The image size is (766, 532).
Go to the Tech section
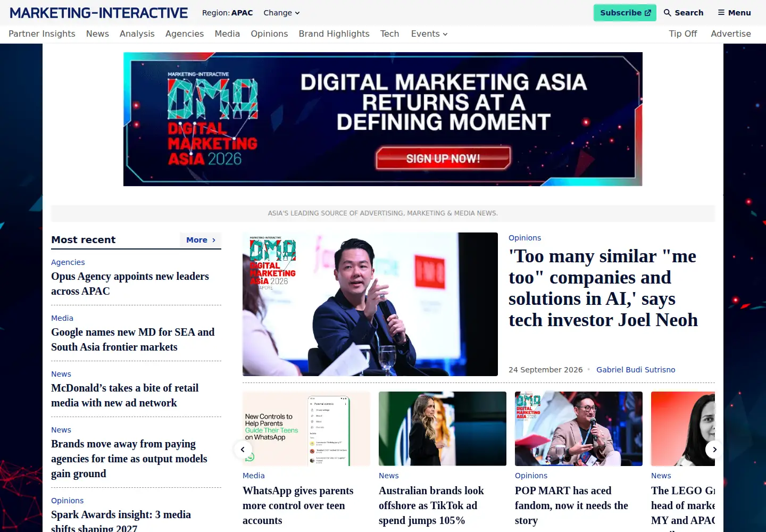(x=389, y=34)
